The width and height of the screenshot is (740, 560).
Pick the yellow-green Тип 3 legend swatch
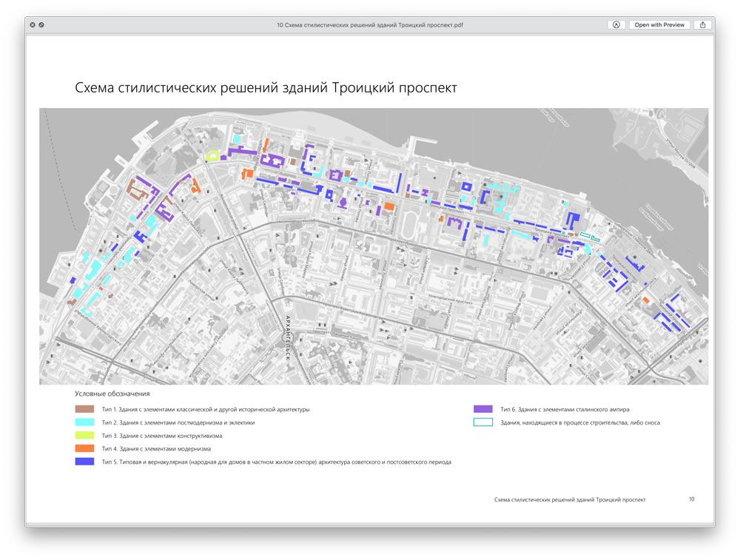pos(84,436)
